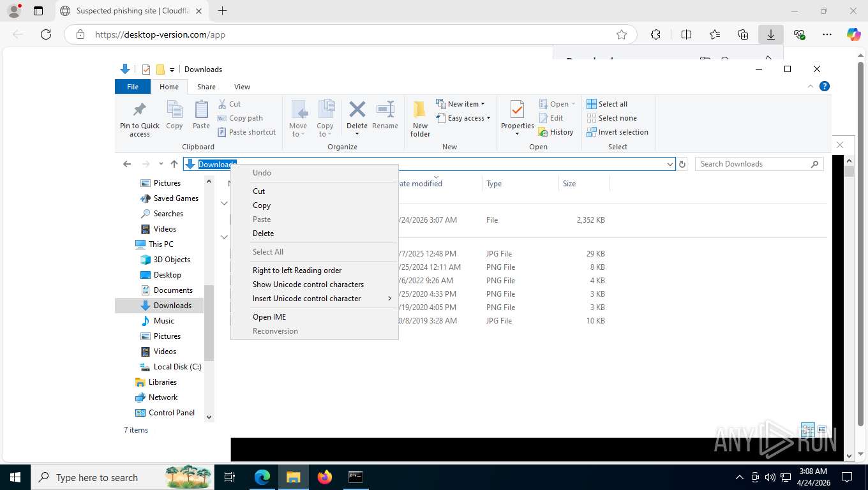Choose Delete in the context menu
This screenshot has width=868, height=490.
click(315, 234)
